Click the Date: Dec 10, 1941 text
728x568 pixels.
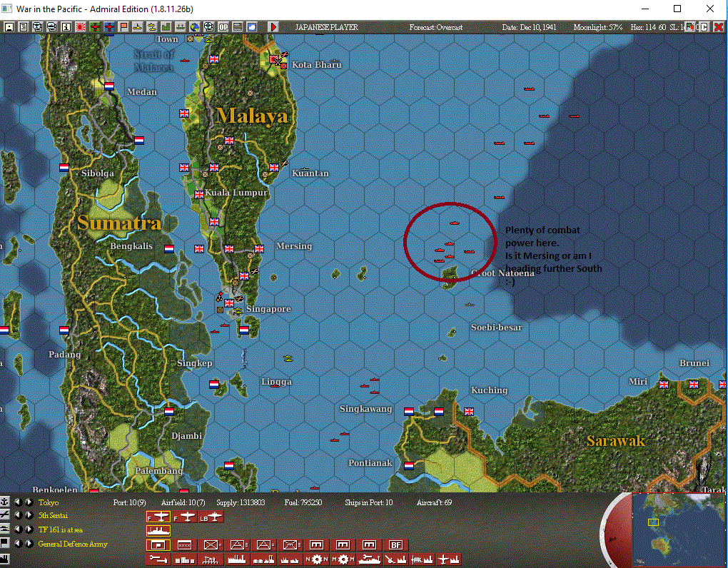[x=529, y=27]
